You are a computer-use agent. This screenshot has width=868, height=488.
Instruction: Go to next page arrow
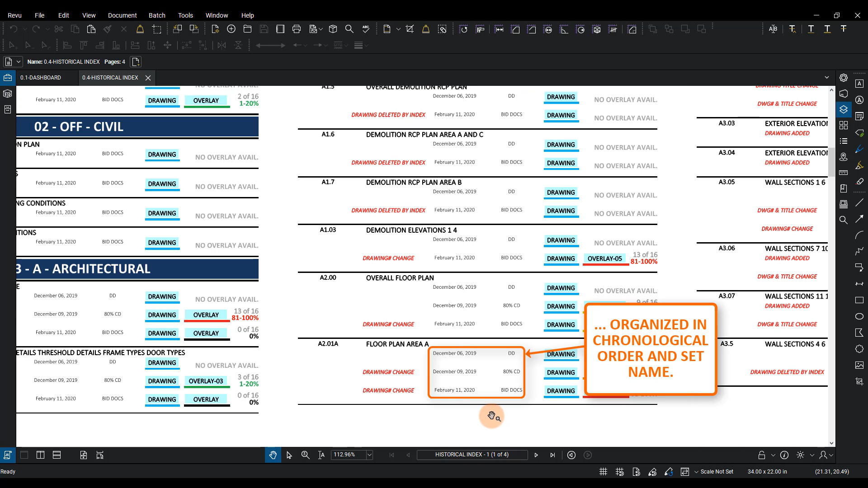click(x=536, y=455)
